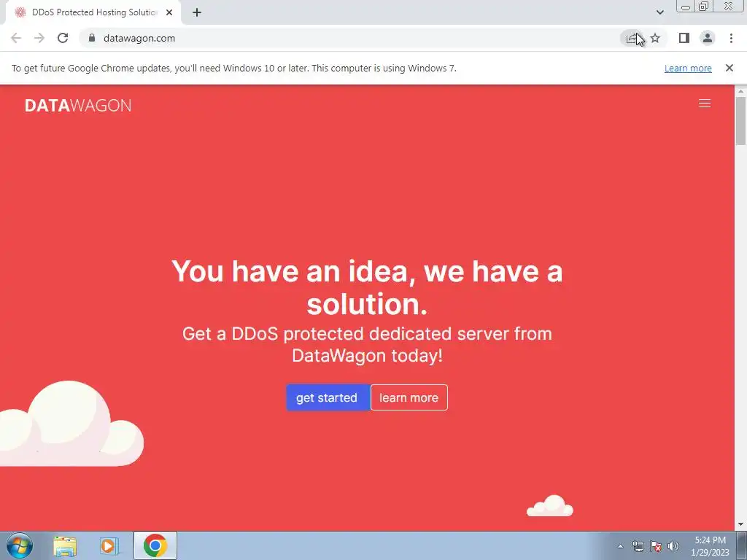This screenshot has height=560, width=747.
Task: Select the DDoS Protected Hosting Solutions tab
Action: tap(93, 12)
